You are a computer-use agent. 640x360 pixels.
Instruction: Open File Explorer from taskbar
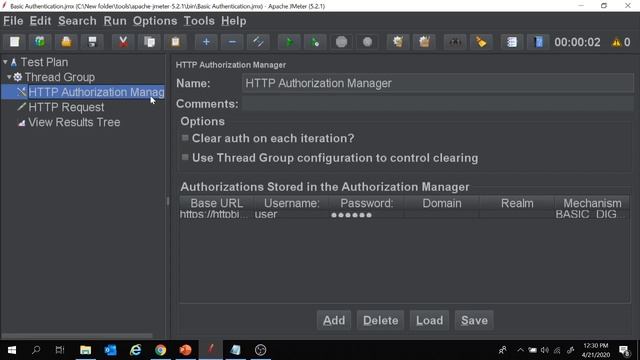click(x=85, y=350)
